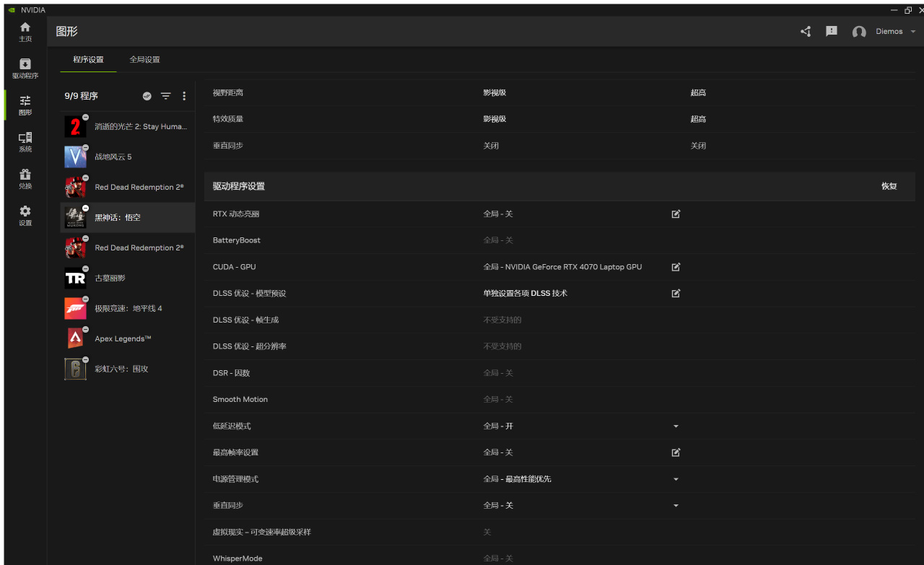Click the 视野距离 setting row label
Screen dimensions: 924x565
point(228,93)
